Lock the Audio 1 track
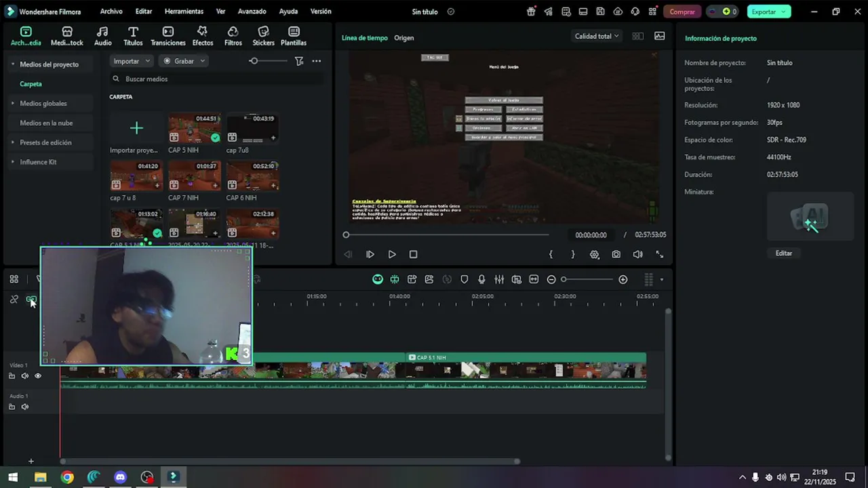Image resolution: width=868 pixels, height=488 pixels. pyautogui.click(x=12, y=407)
